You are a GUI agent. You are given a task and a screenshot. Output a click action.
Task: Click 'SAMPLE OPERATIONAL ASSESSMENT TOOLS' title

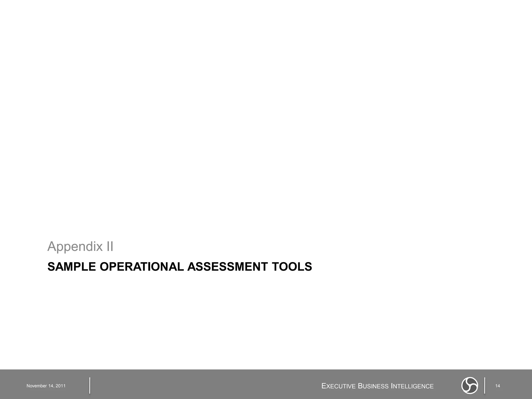180,267
